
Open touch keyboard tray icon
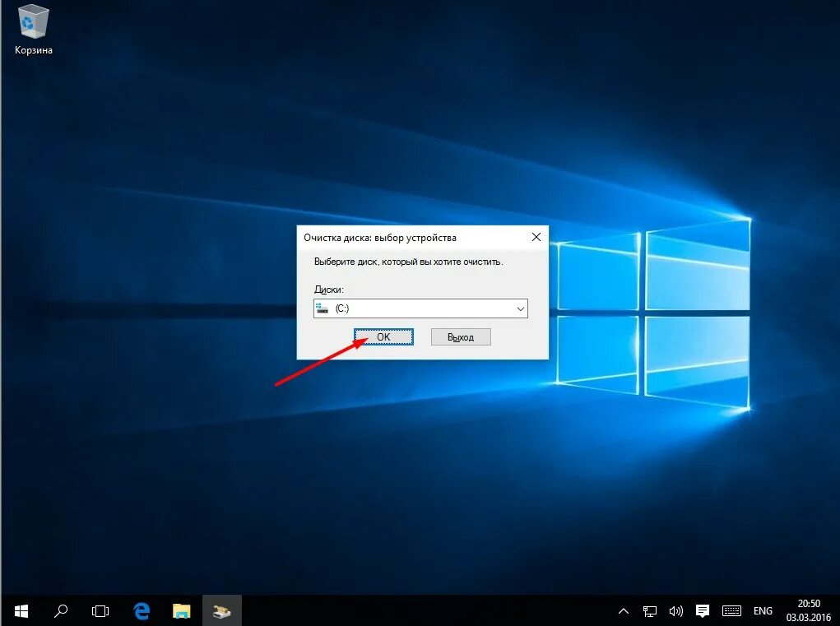point(731,611)
